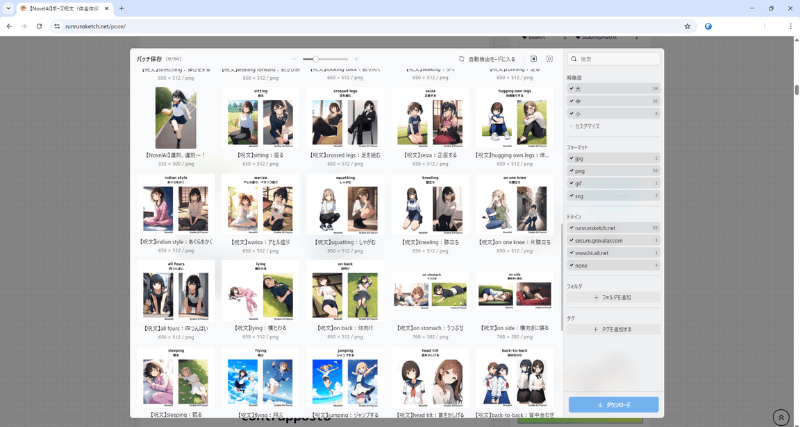Expand the カスタマイズ custom resolution option
This screenshot has height=427, width=800.
587,126
